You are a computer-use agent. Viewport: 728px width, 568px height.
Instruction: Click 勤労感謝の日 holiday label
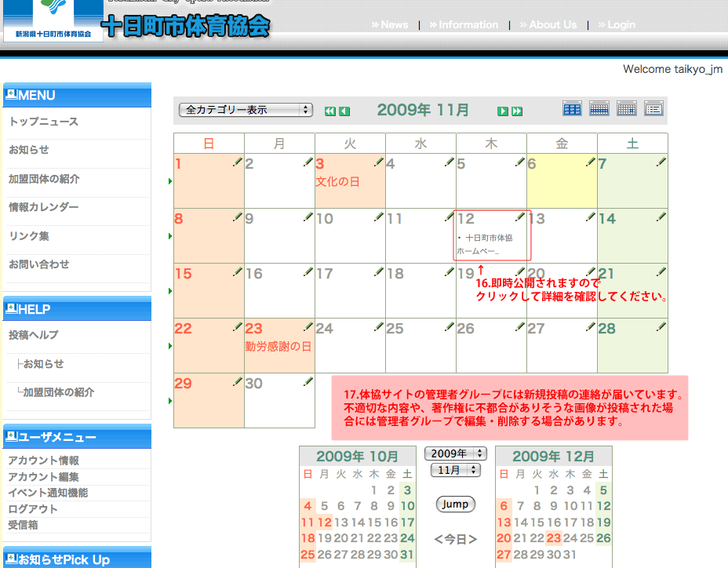[278, 347]
